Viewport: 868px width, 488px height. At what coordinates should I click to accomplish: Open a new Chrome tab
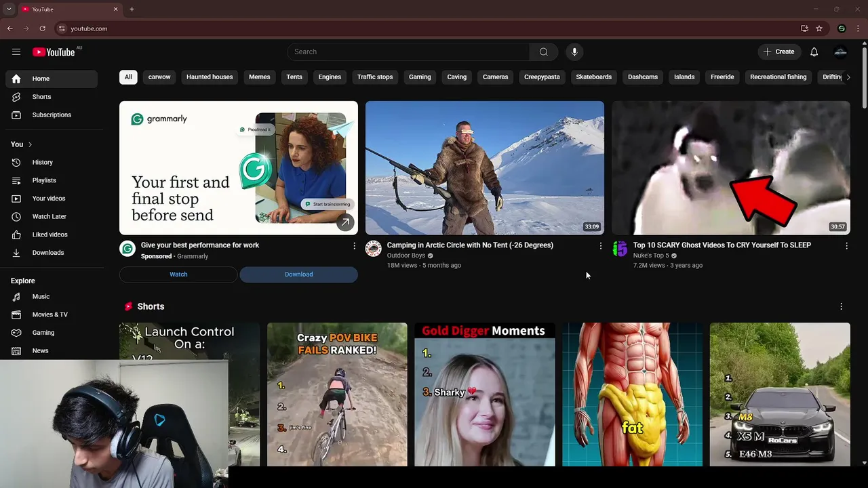132,9
